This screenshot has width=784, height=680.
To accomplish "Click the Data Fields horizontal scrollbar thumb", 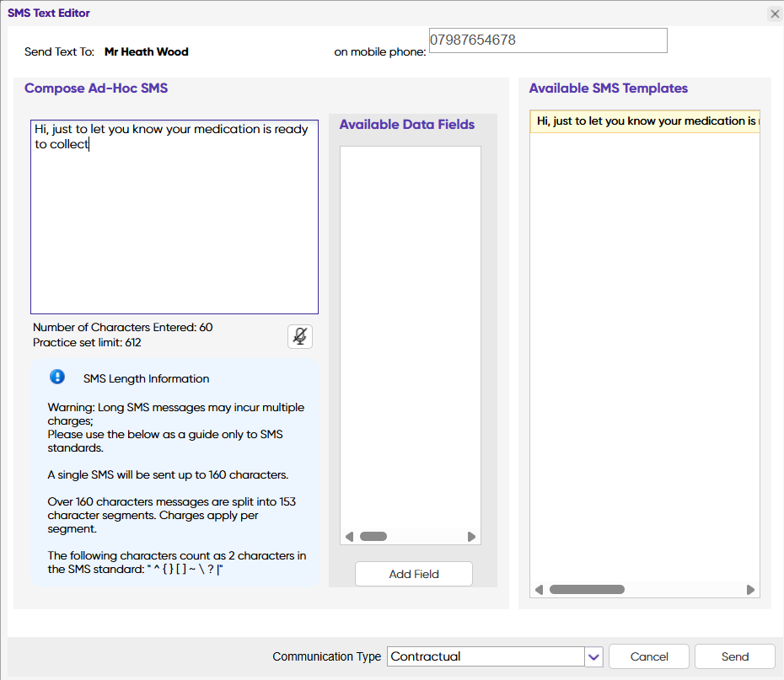I will [x=373, y=537].
